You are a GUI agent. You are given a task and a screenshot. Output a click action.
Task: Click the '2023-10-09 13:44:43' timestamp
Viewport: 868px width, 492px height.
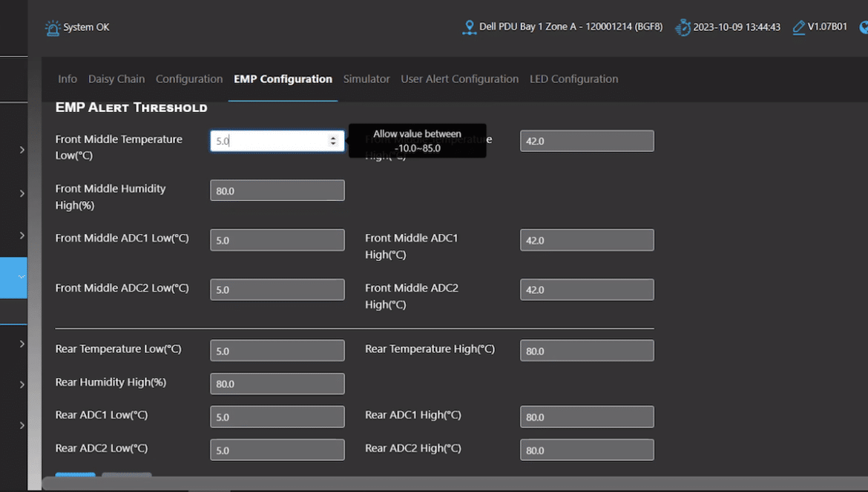(737, 27)
